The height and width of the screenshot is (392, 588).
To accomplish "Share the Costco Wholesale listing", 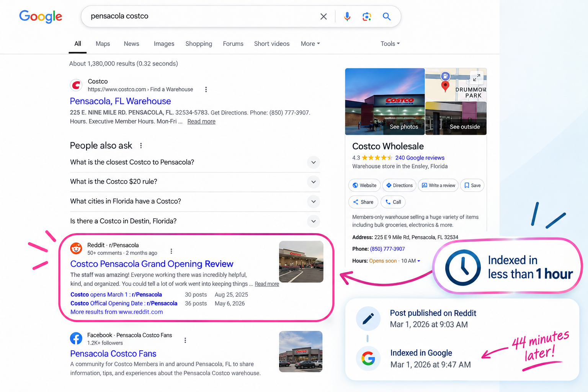I will pyautogui.click(x=363, y=202).
